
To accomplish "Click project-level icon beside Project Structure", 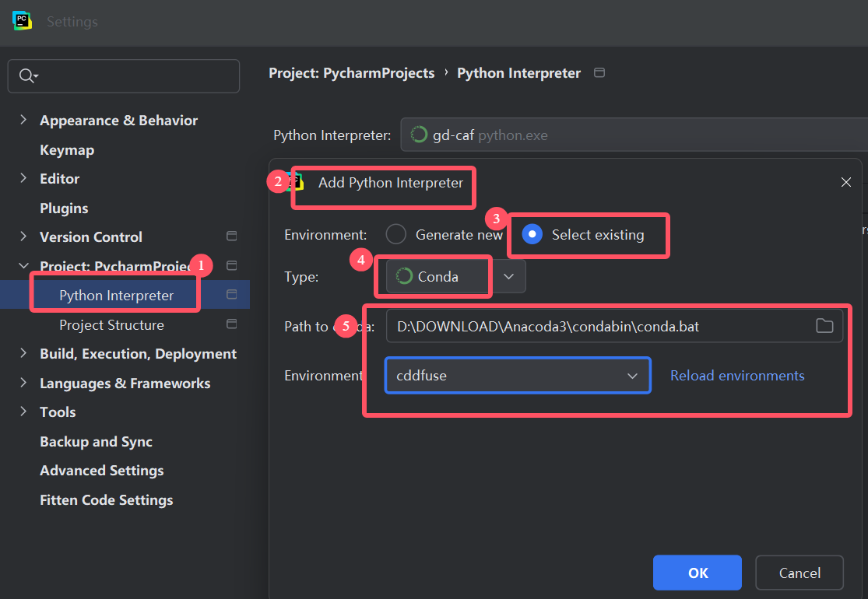I will coord(232,324).
